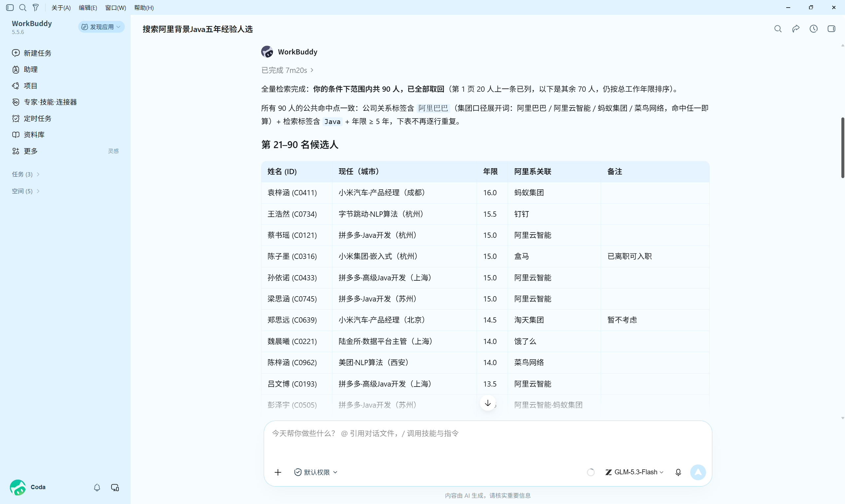Expand the 已完成 7m20s details
845x504 pixels.
[287, 70]
